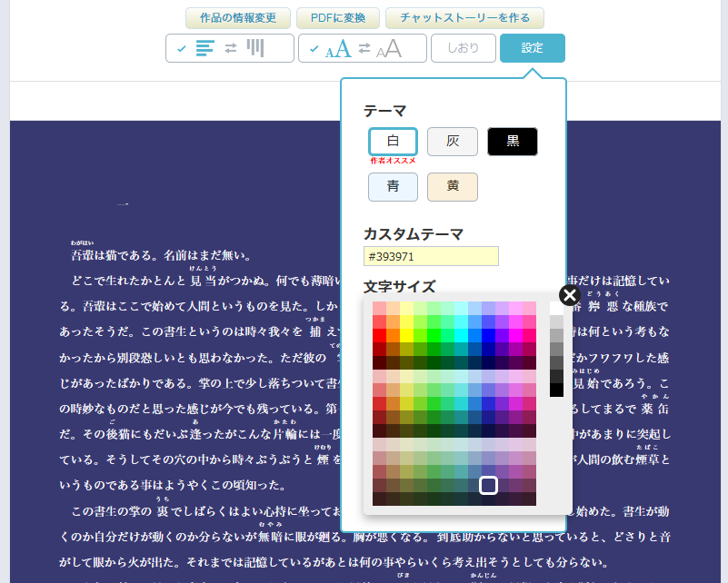Choose the blue serif font icon
The image size is (728, 583).
pos(338,49)
